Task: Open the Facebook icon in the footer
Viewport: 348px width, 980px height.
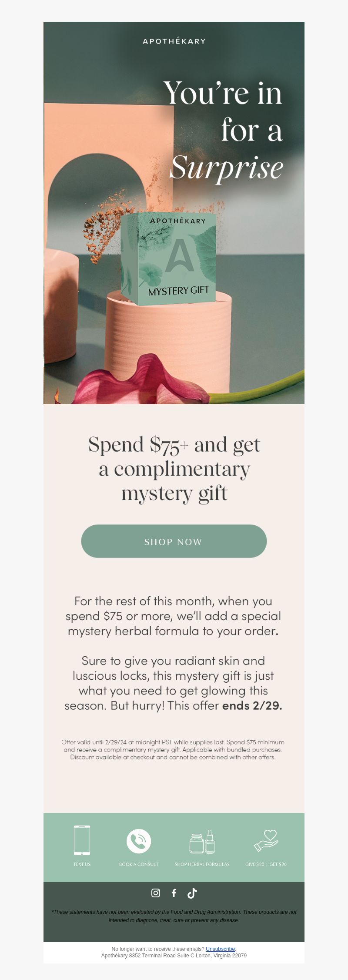Action: 174,893
